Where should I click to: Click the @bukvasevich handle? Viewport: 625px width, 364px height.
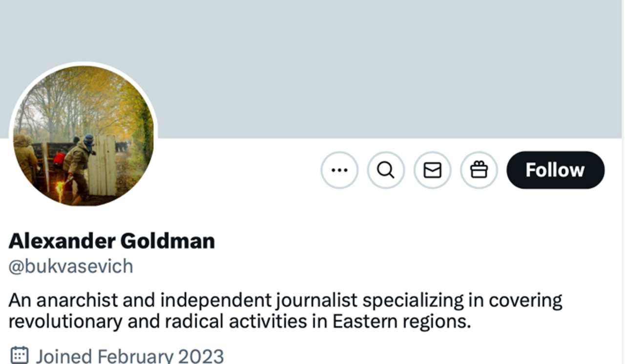[71, 266]
